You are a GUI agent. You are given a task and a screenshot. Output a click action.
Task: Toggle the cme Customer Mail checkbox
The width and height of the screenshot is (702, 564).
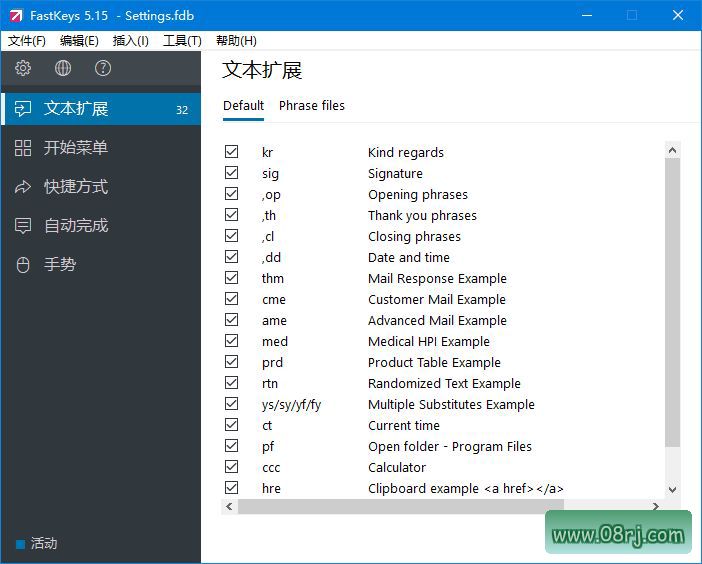click(231, 299)
